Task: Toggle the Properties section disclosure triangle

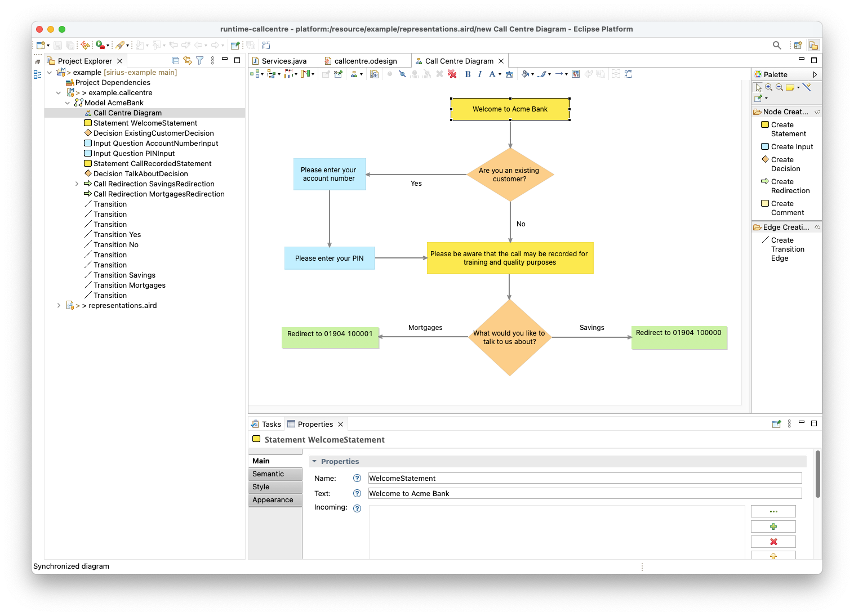Action: point(314,461)
